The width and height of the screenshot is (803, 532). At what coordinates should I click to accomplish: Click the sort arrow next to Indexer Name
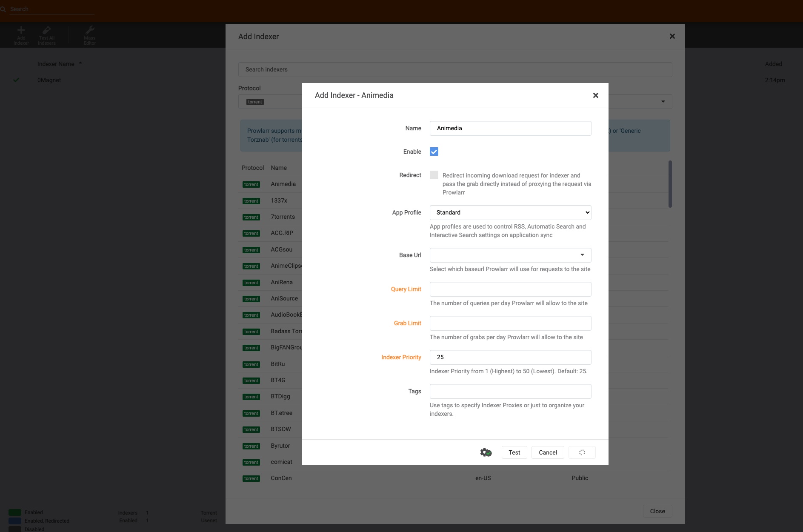[x=80, y=63]
